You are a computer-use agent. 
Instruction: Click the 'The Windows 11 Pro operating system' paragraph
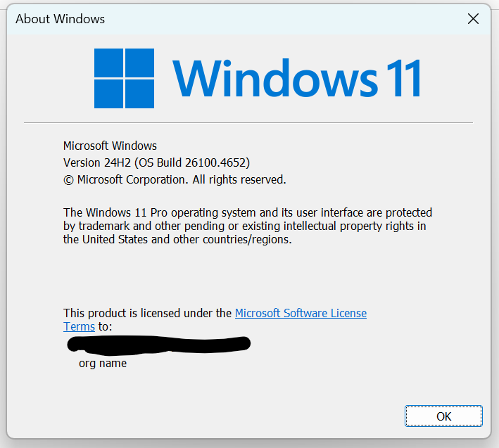point(248,226)
